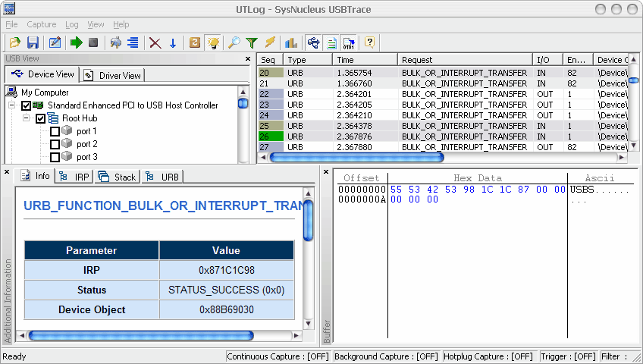
Task: Open a log with the folder icon
Action: pyautogui.click(x=15, y=42)
